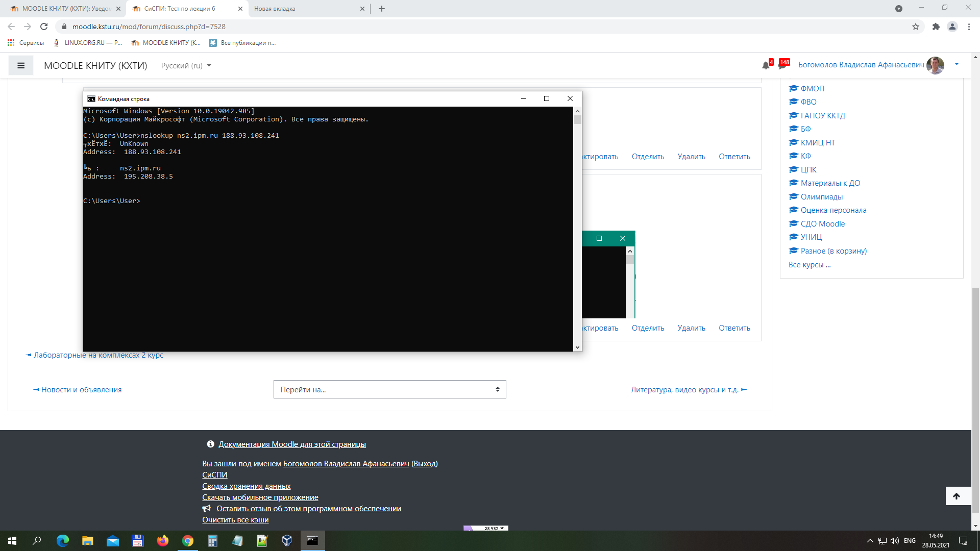Click the Выход logout link
980x551 pixels.
point(425,464)
